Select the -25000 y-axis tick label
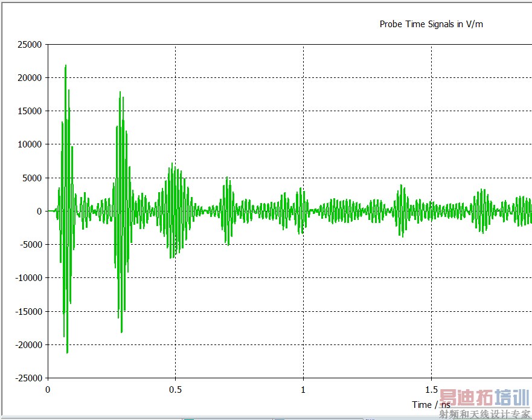Screen dimensions: 532x420 pyautogui.click(x=28, y=378)
